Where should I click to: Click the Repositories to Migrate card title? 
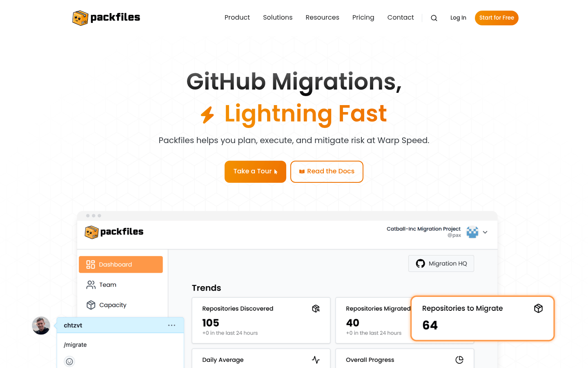pos(462,308)
